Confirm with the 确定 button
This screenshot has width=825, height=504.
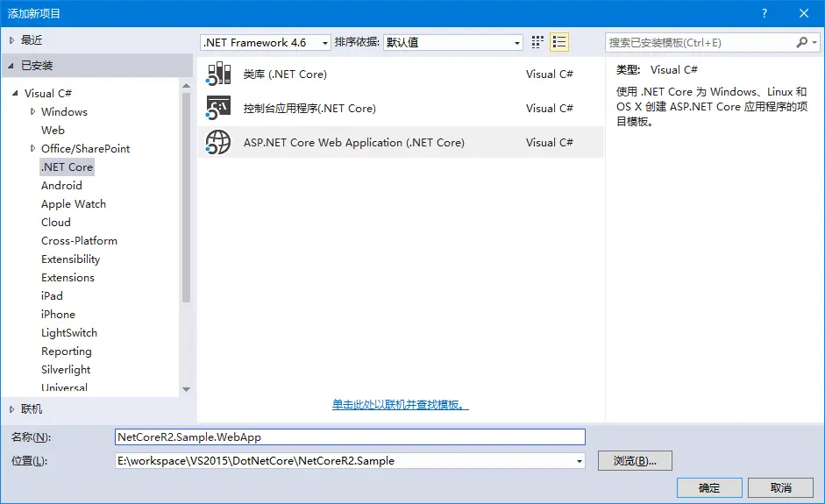tap(708, 487)
